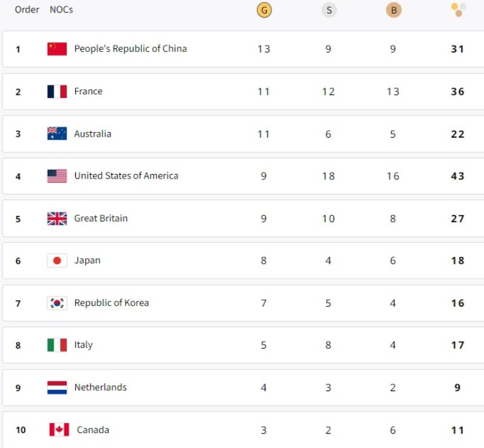Sort by the Order column header
Screen dimensions: 484x448
click(x=27, y=10)
